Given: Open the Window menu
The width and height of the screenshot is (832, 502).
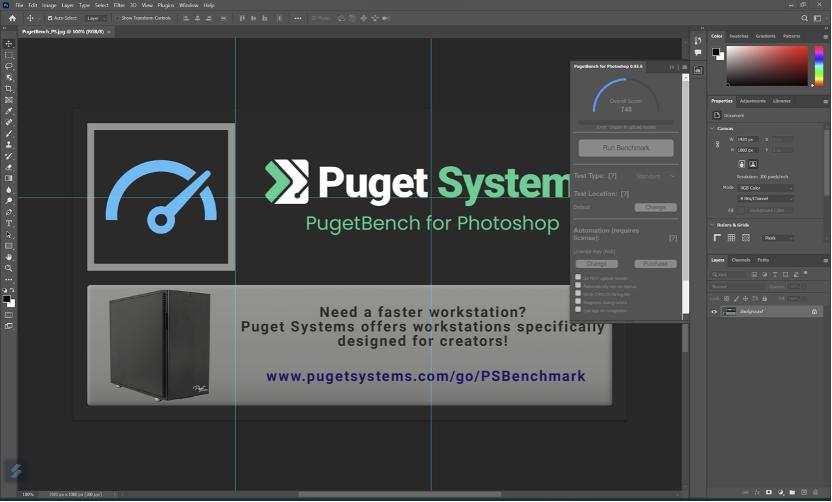Looking at the screenshot, I should [x=188, y=5].
